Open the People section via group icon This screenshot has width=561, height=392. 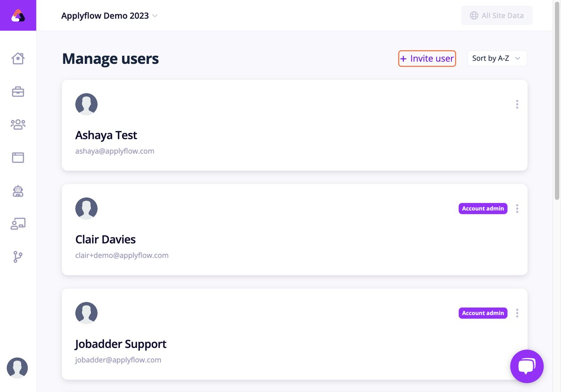(x=18, y=124)
